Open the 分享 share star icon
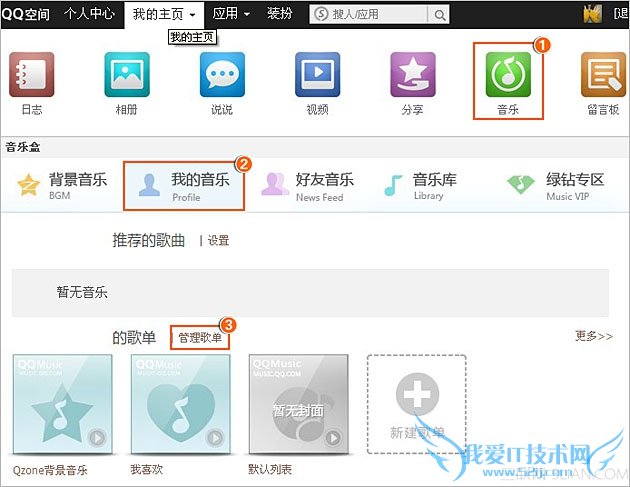Image resolution: width=630 pixels, height=487 pixels. [413, 74]
